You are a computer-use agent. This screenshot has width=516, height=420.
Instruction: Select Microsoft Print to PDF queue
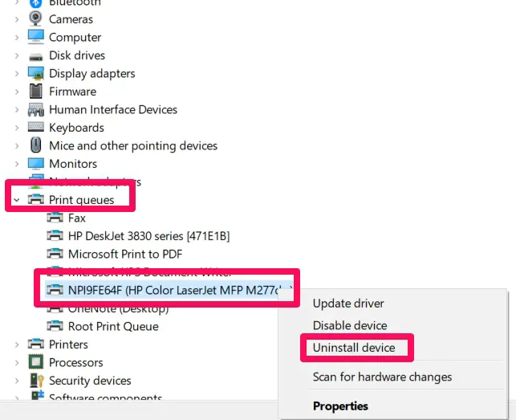[x=115, y=254]
